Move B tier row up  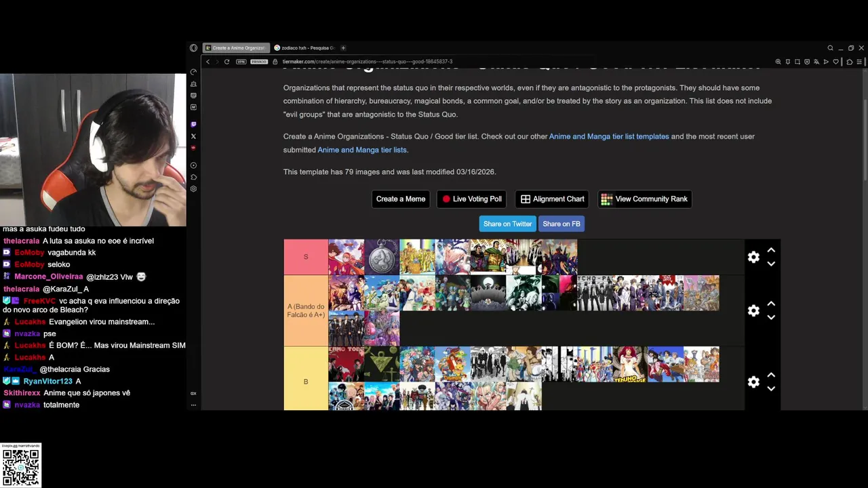pyautogui.click(x=771, y=375)
